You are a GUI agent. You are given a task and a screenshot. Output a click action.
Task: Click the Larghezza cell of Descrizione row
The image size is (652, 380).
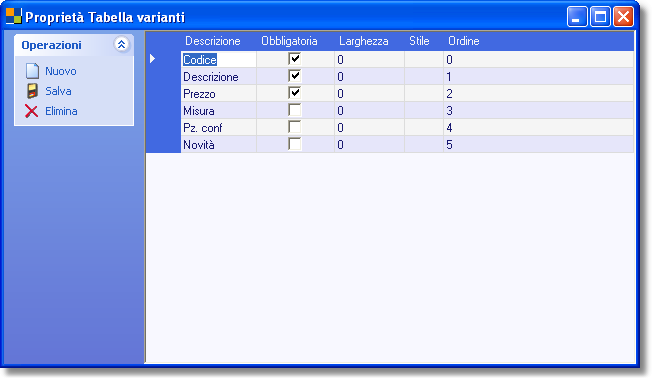coord(369,76)
